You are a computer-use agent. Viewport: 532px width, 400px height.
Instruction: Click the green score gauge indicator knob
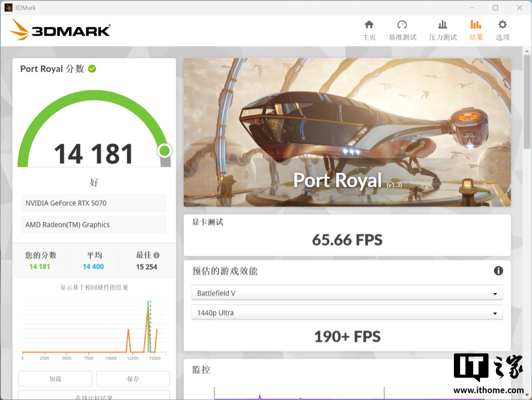[164, 150]
